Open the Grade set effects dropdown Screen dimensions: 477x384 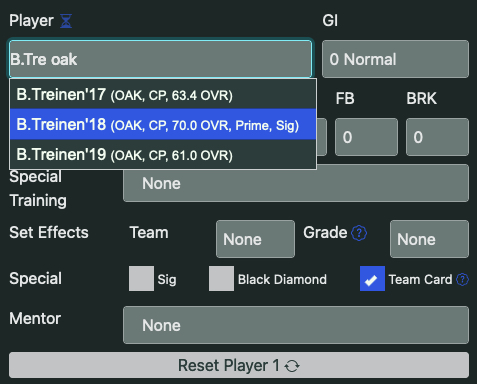tap(429, 239)
